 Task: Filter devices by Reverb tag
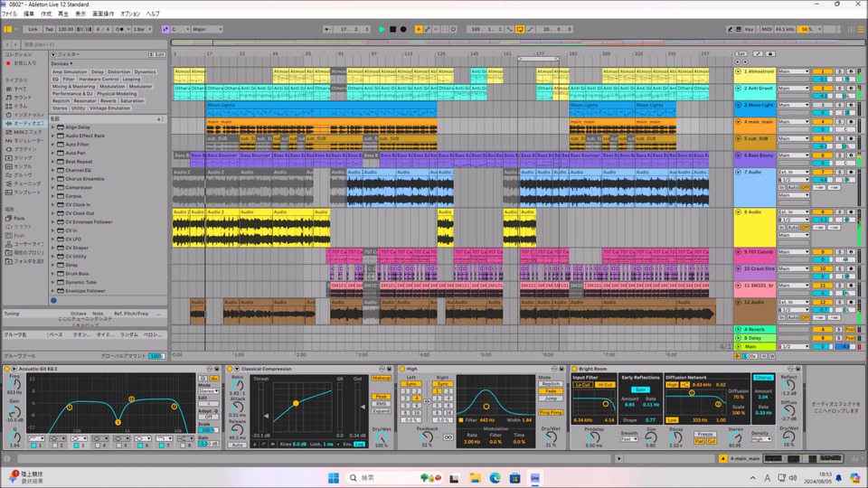click(x=108, y=101)
